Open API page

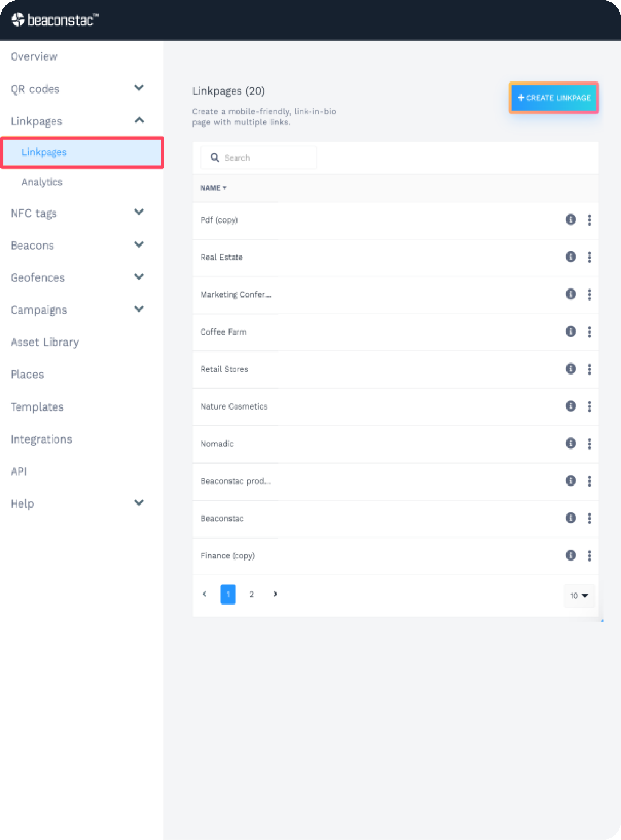(x=19, y=471)
